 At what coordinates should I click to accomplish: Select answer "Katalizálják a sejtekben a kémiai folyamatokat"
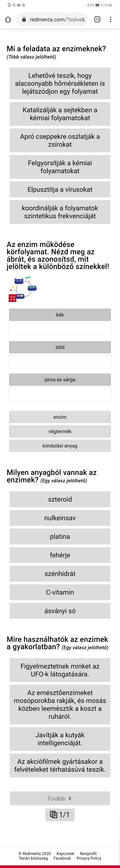[x=60, y=114]
